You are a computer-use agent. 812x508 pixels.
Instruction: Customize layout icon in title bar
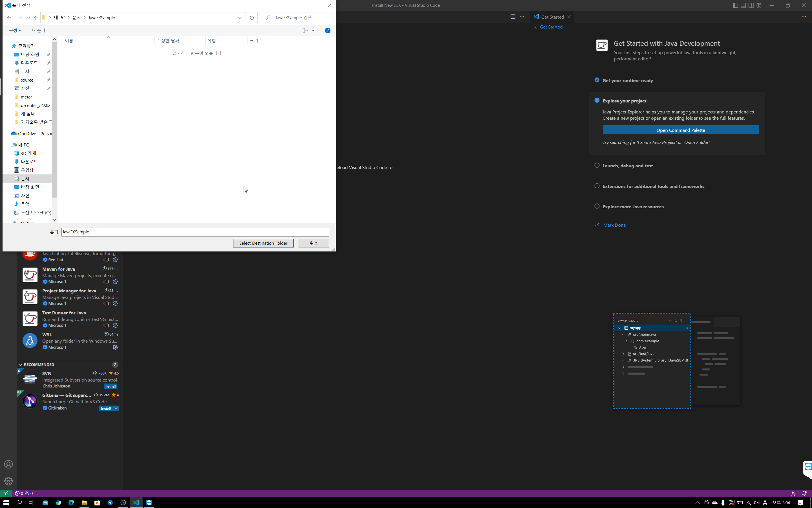coord(759,5)
